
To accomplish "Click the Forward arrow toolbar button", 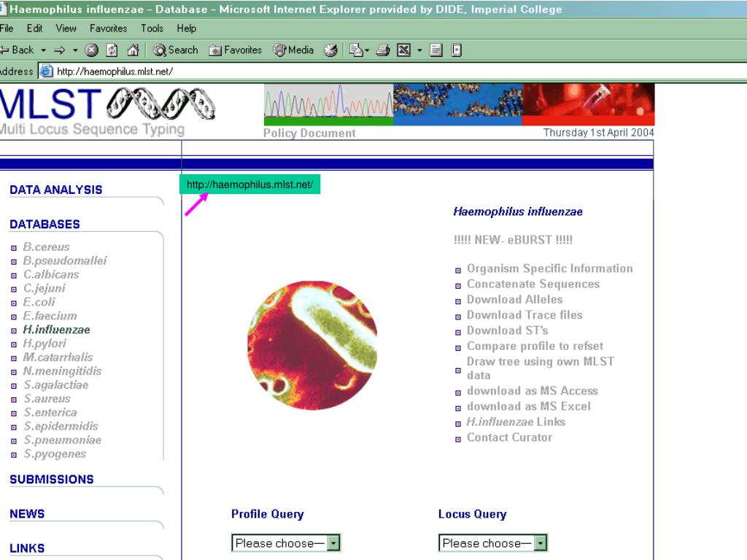I will click(60, 50).
